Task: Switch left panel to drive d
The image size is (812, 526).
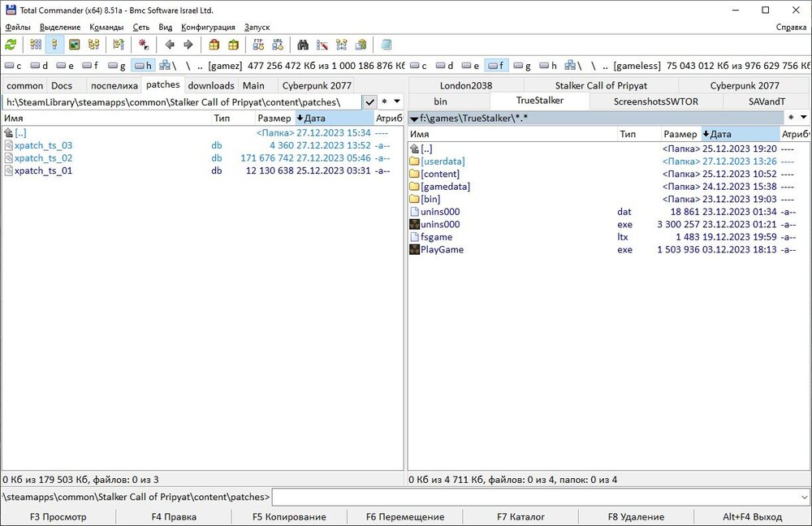Action: pyautogui.click(x=40, y=66)
